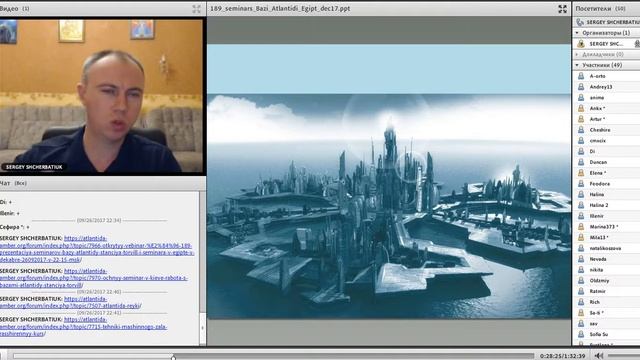This screenshot has height=360, width=640.
Task: Collapse the Организаторы (1) group
Action: (x=577, y=33)
